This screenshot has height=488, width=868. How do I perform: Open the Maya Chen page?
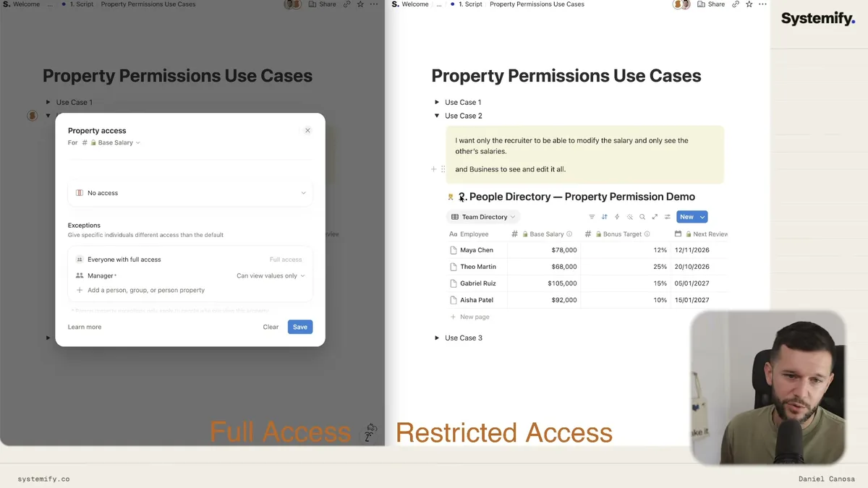pyautogui.click(x=477, y=250)
